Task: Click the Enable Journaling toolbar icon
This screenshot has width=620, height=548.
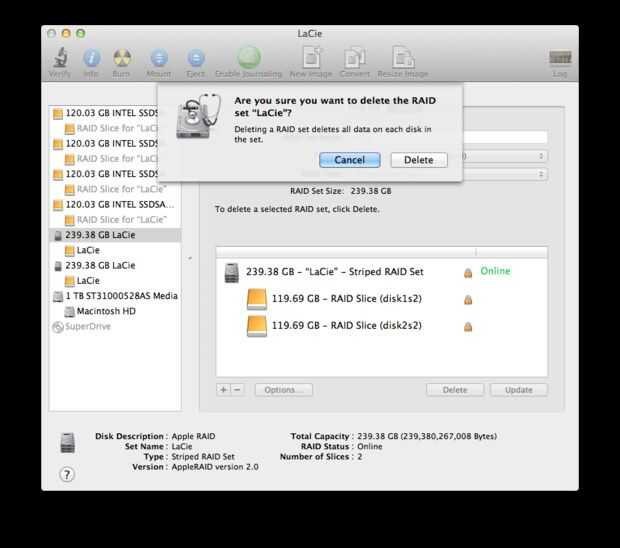Action: click(249, 58)
